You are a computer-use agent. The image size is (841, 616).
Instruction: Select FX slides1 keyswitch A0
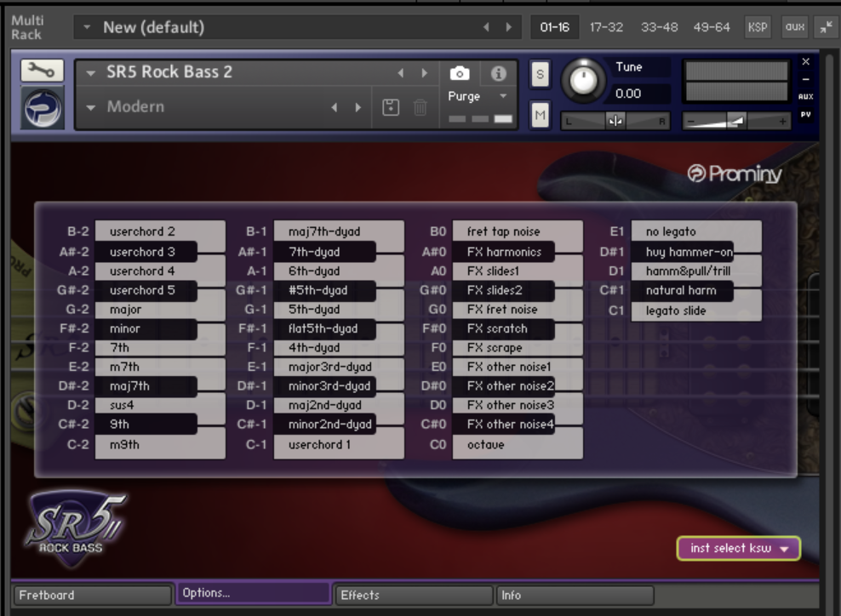[x=518, y=271]
